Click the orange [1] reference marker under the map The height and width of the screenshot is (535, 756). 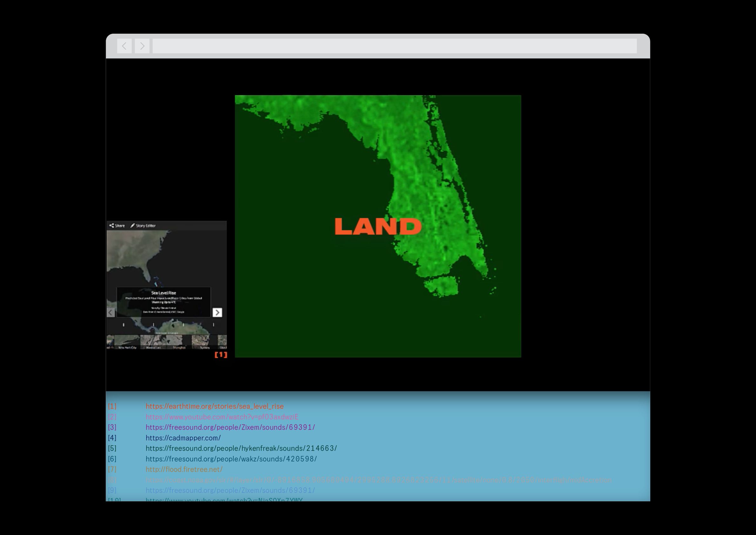221,355
